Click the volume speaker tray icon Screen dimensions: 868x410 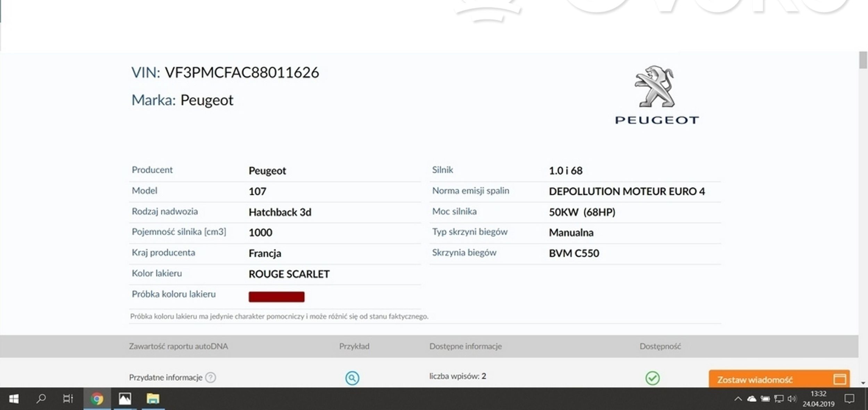click(791, 399)
